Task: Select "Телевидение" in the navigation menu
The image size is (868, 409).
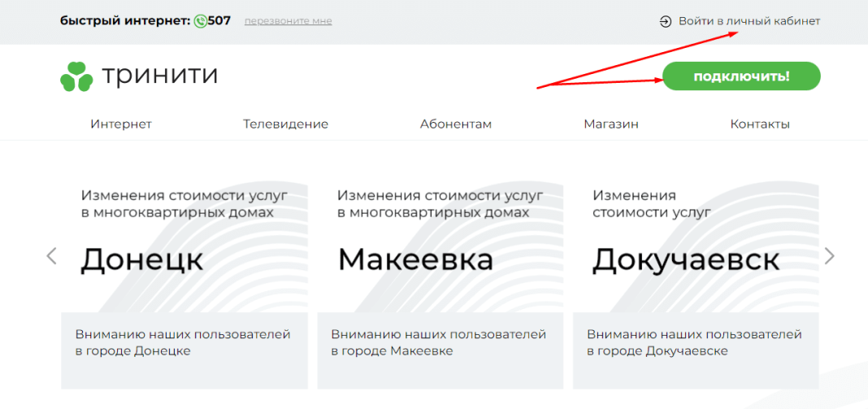Action: (x=285, y=124)
